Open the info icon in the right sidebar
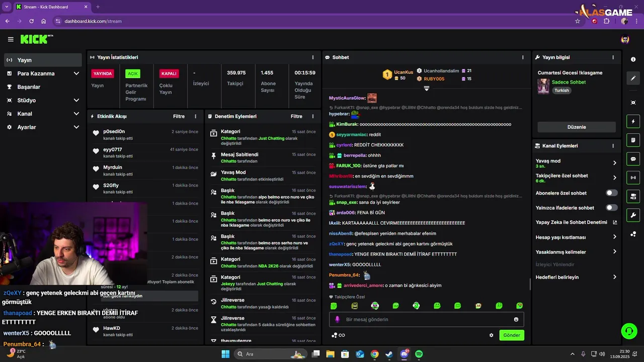Image resolution: width=644 pixels, height=362 pixels. [633, 59]
